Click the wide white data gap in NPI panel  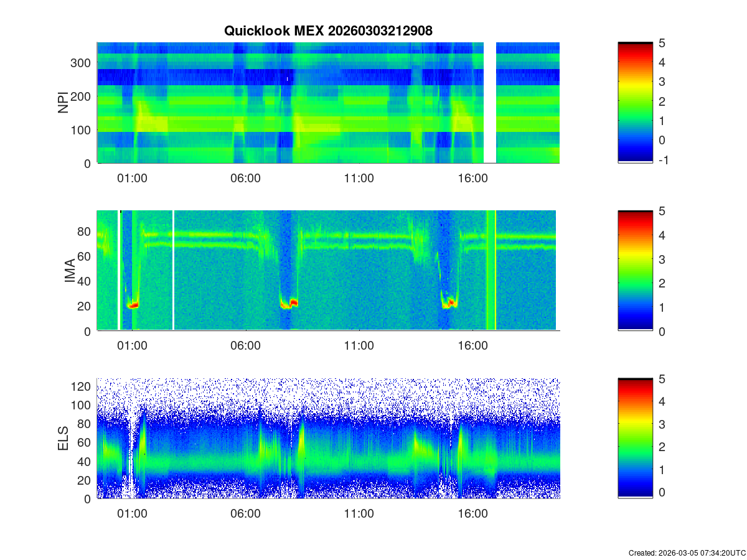(x=490, y=103)
